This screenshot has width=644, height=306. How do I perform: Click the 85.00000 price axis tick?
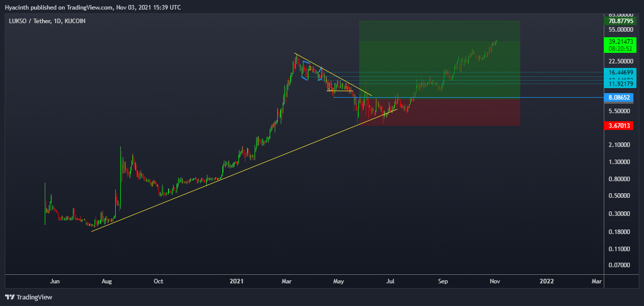pos(621,14)
